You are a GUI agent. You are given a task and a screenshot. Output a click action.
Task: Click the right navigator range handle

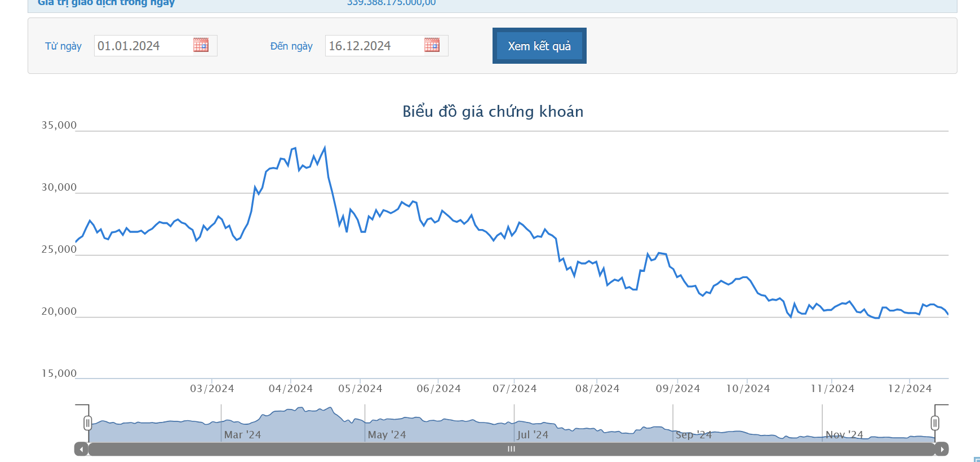(935, 423)
